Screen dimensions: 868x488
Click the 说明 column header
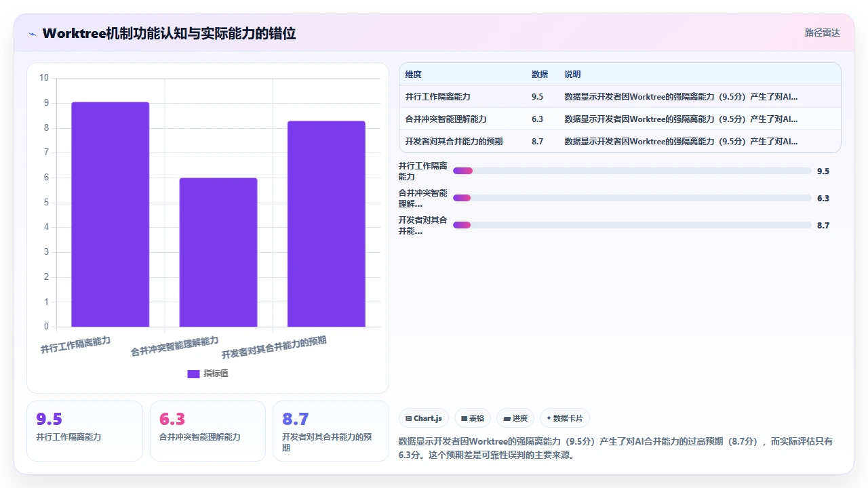(572, 75)
